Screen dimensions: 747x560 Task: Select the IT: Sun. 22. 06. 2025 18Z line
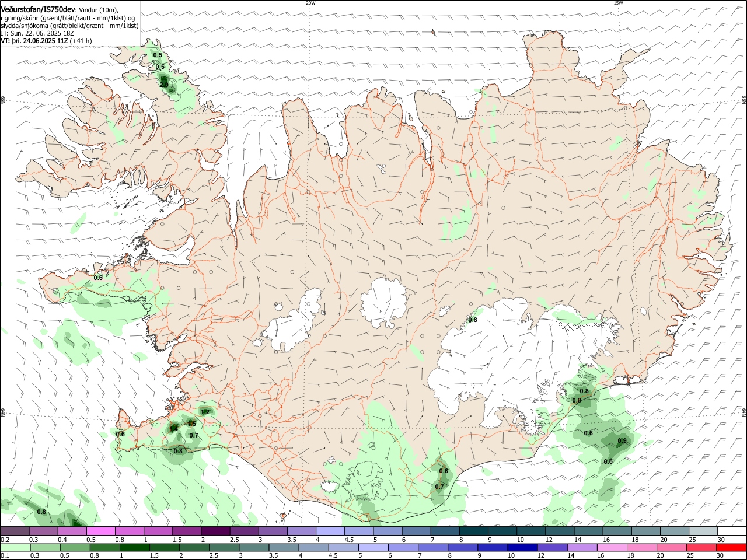[37, 33]
